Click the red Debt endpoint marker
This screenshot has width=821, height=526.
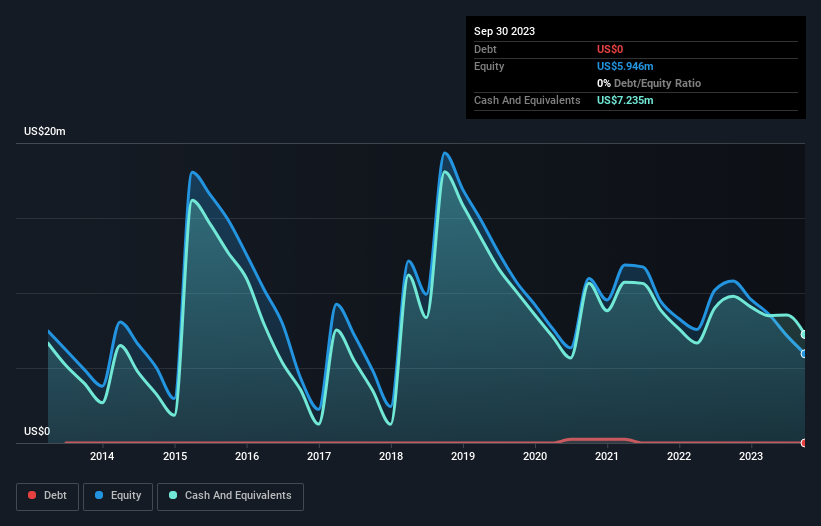click(x=804, y=443)
